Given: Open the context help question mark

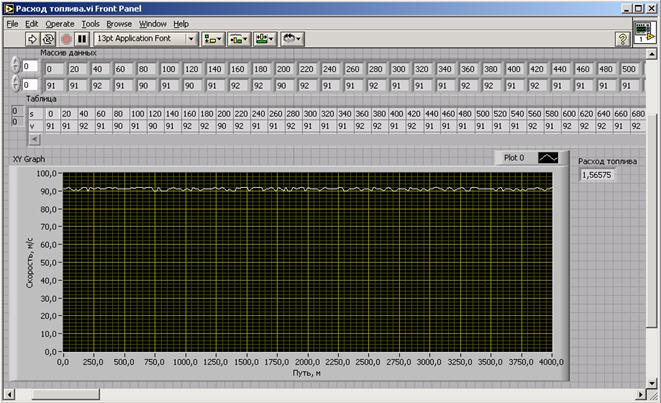Looking at the screenshot, I should coord(622,39).
